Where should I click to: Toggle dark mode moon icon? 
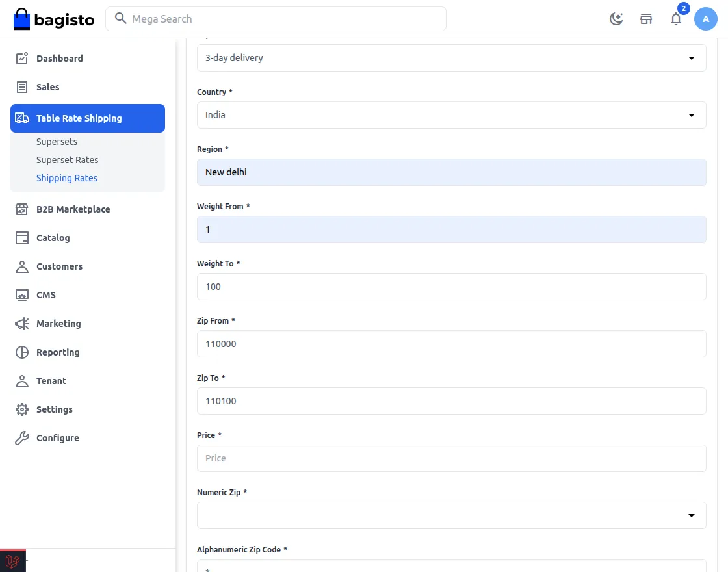616,19
